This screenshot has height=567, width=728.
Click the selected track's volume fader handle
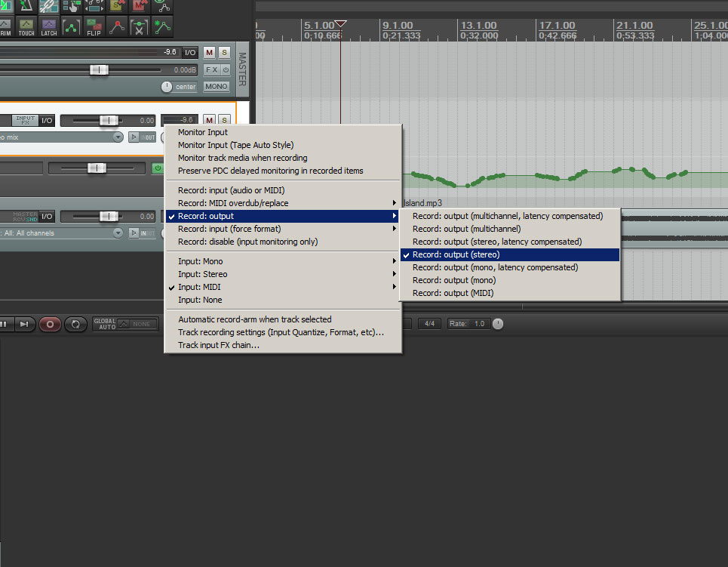[x=109, y=120]
